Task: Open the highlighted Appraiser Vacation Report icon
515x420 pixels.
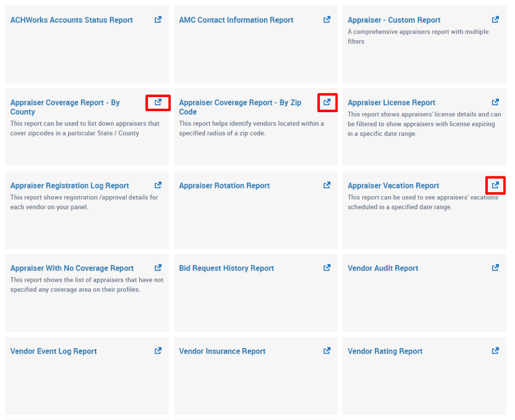Action: tap(495, 185)
